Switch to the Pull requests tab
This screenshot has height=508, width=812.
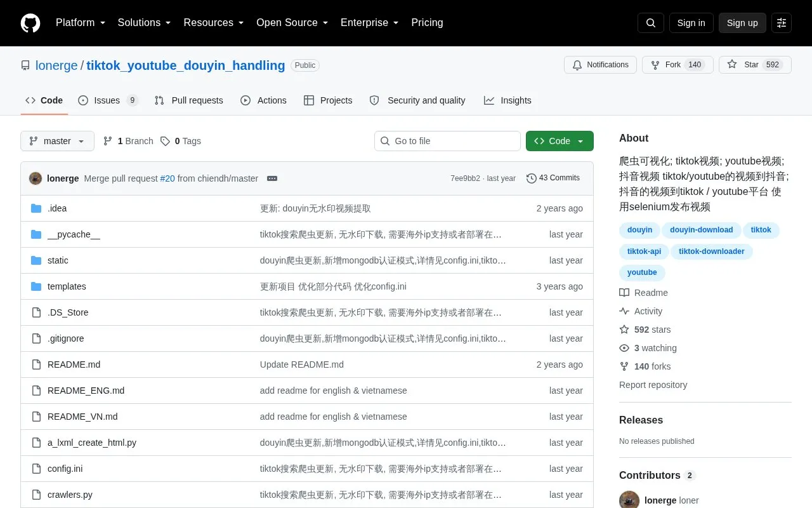(188, 100)
